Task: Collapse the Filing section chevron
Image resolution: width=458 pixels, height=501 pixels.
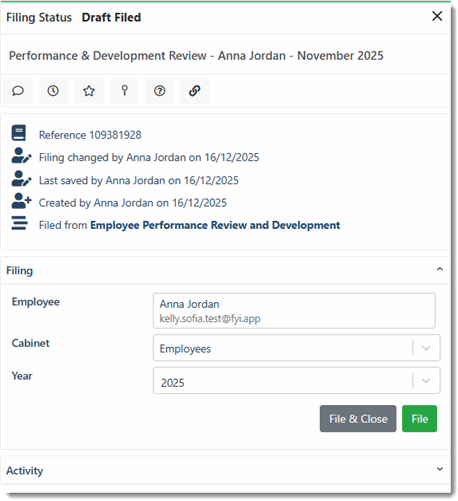Action: pos(440,269)
